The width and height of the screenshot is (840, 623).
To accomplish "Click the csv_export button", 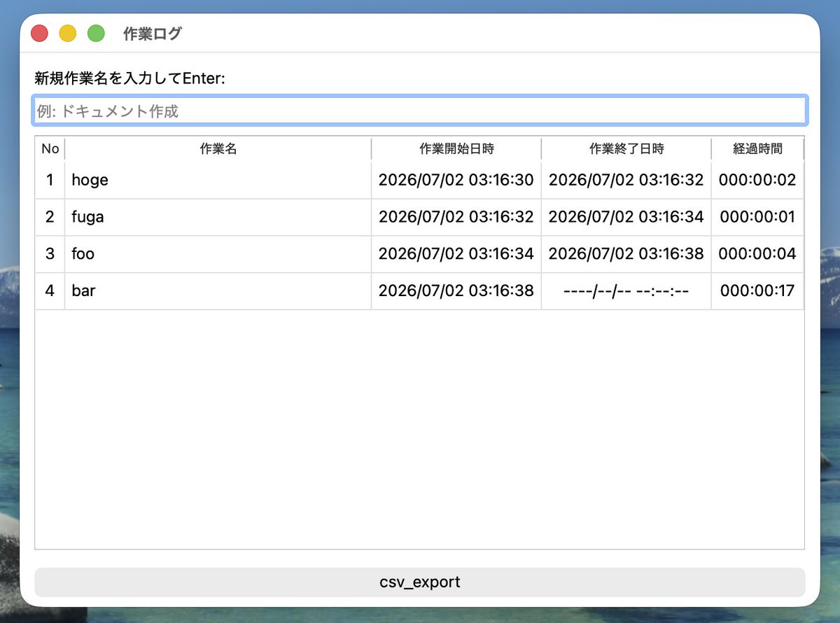I will pyautogui.click(x=420, y=582).
